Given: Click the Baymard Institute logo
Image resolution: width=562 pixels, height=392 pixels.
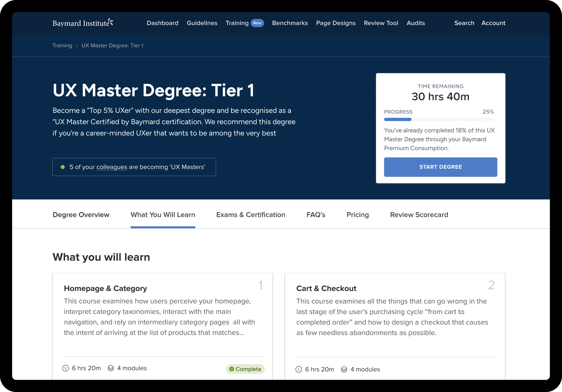Looking at the screenshot, I should coord(83,23).
